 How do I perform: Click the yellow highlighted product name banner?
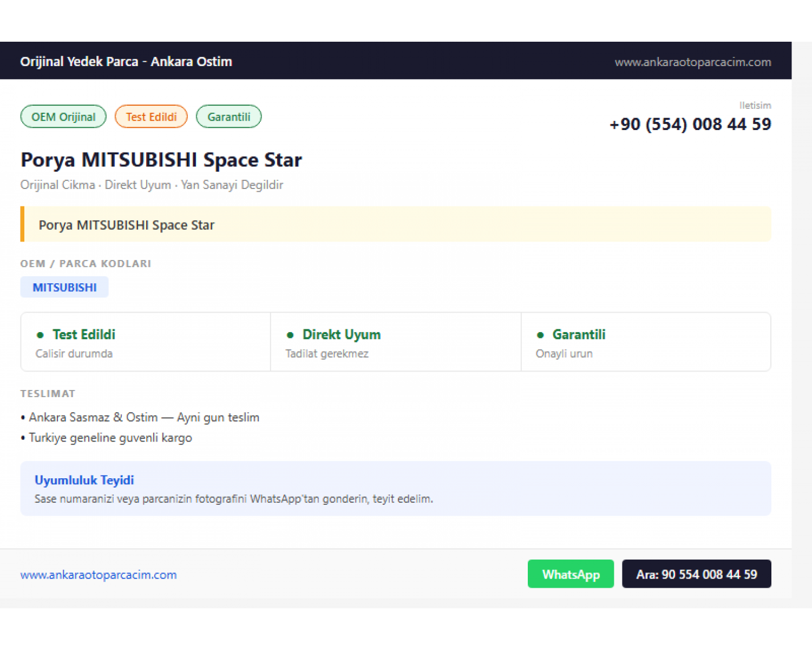396,224
